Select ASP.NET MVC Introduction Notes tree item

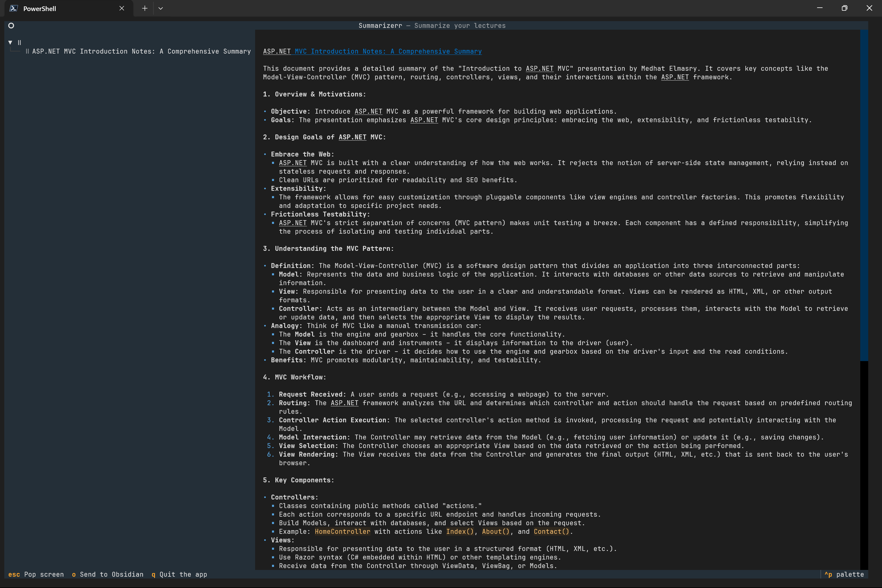pyautogui.click(x=141, y=51)
